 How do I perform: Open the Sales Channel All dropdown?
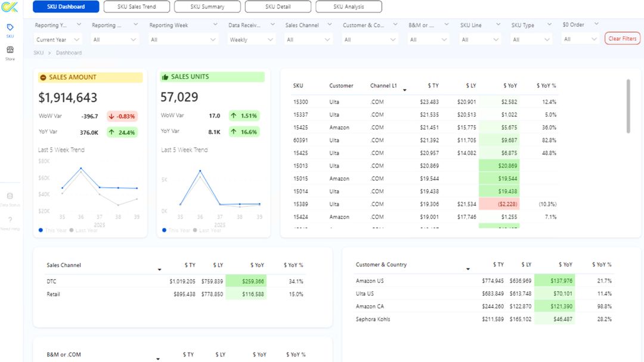308,39
